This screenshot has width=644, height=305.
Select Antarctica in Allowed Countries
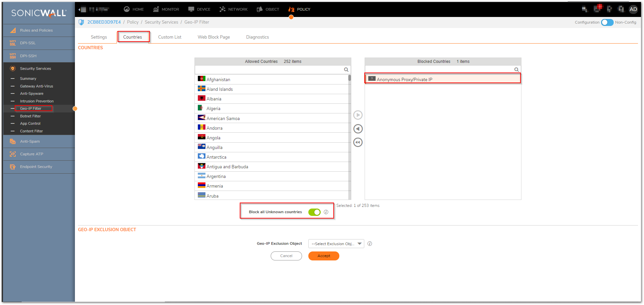click(x=271, y=157)
